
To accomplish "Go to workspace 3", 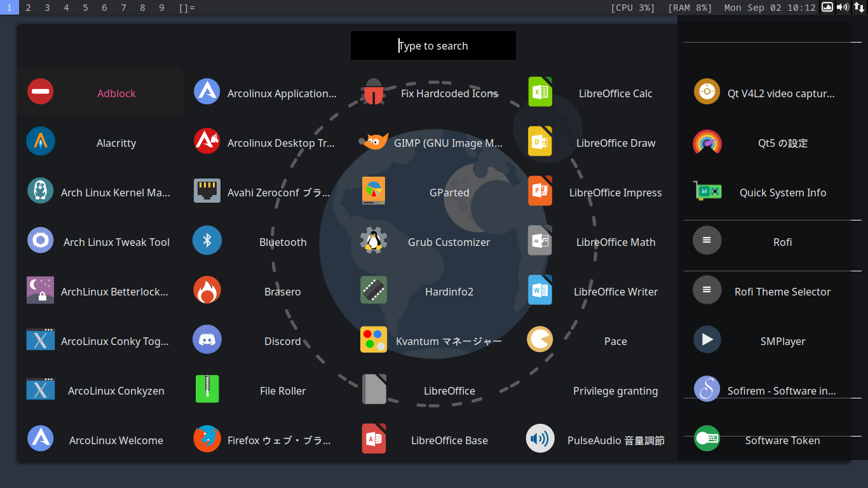I will pos(47,8).
